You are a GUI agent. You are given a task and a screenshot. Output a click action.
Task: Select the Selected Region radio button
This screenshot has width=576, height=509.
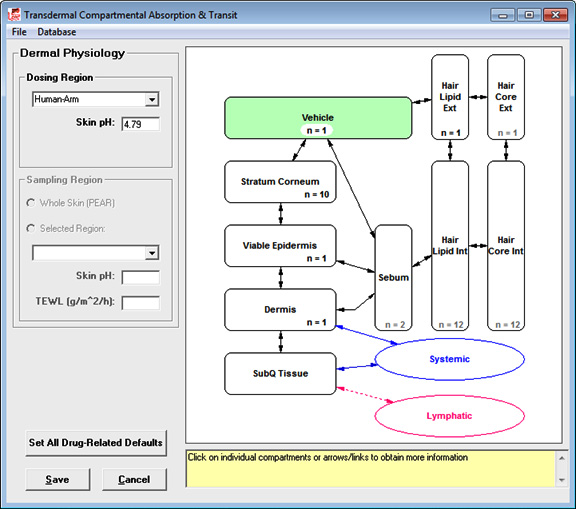[31, 228]
